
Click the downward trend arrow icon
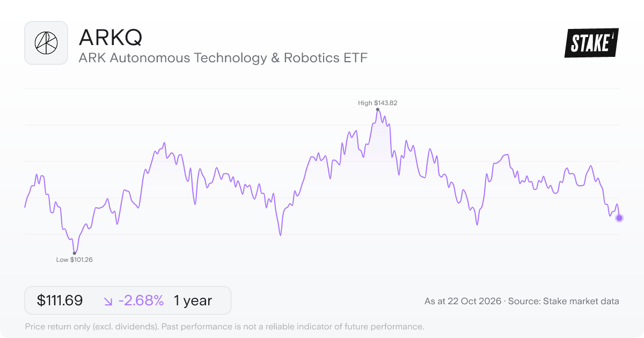108,301
